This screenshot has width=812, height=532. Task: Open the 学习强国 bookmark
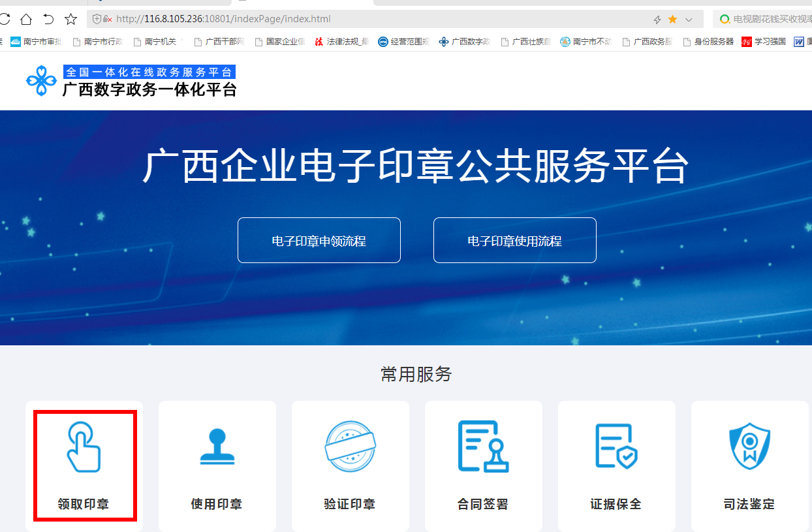(x=764, y=42)
